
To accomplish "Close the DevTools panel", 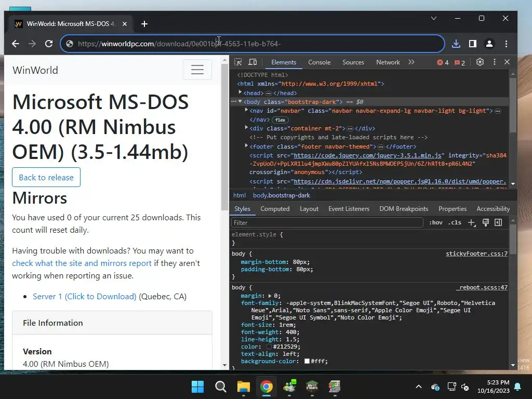I will pos(507,62).
